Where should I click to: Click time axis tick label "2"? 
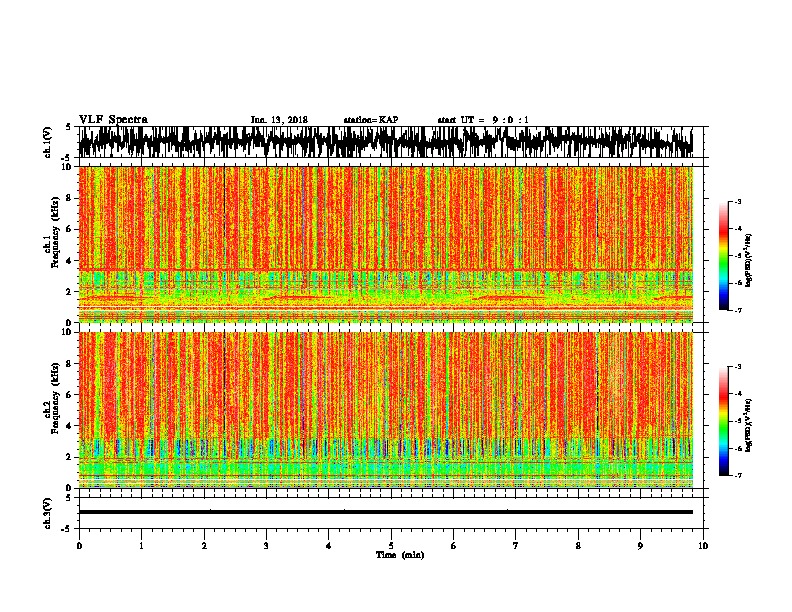click(x=204, y=546)
